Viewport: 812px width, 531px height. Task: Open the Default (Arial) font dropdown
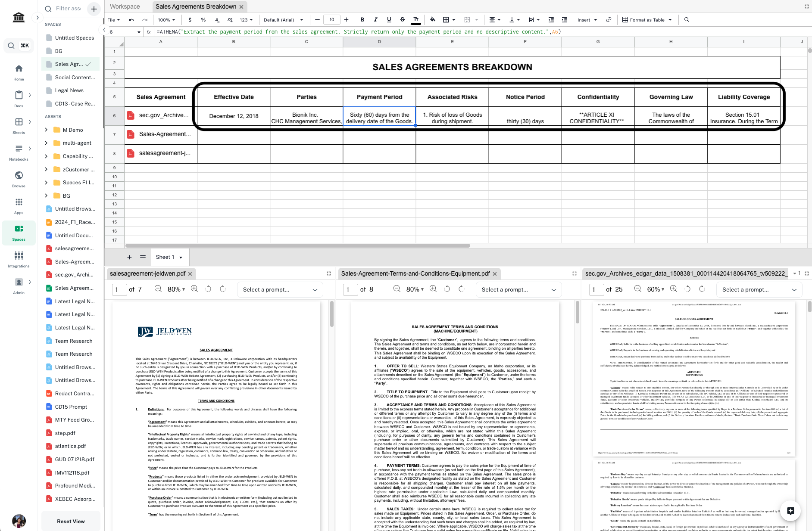(284, 20)
